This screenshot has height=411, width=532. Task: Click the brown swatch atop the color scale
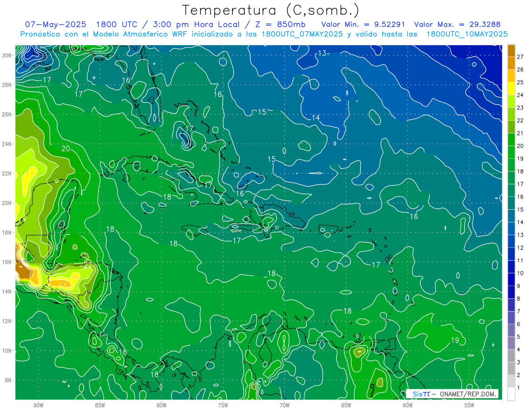tap(511, 51)
